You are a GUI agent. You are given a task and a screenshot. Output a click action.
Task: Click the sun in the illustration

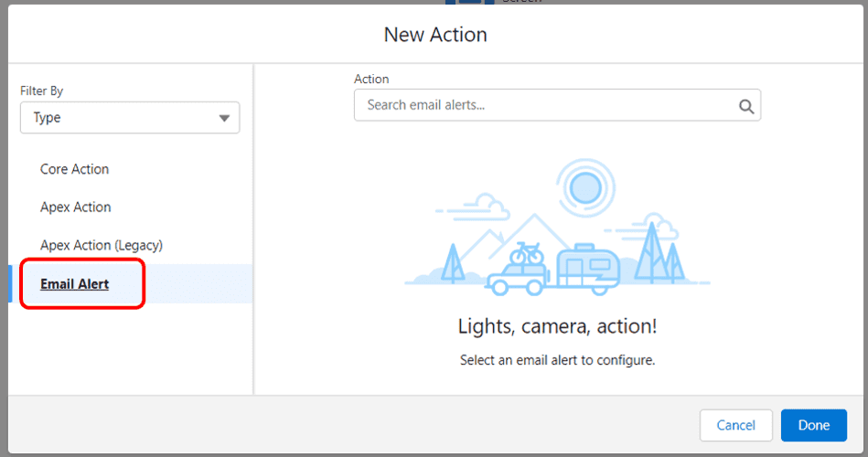point(585,188)
